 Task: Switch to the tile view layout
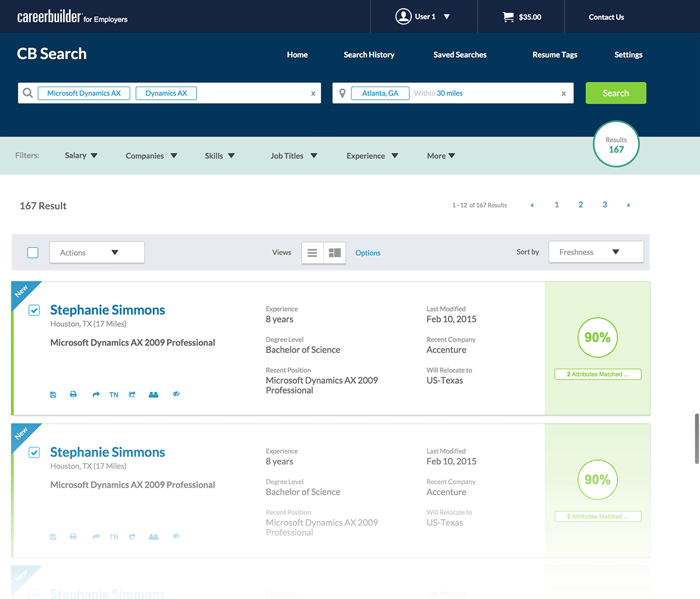tap(335, 253)
